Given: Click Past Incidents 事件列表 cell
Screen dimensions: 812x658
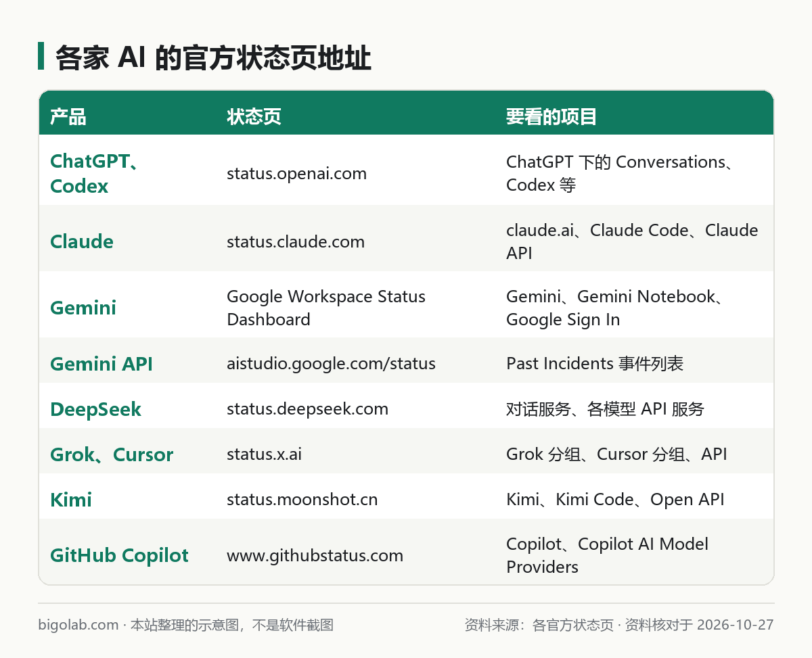Looking at the screenshot, I should (x=595, y=363).
